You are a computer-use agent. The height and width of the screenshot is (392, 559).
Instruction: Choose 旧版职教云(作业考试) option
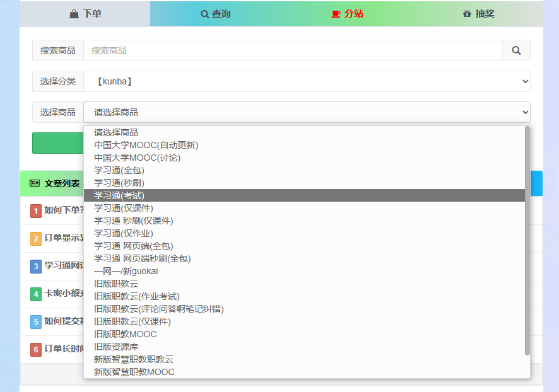coord(305,297)
